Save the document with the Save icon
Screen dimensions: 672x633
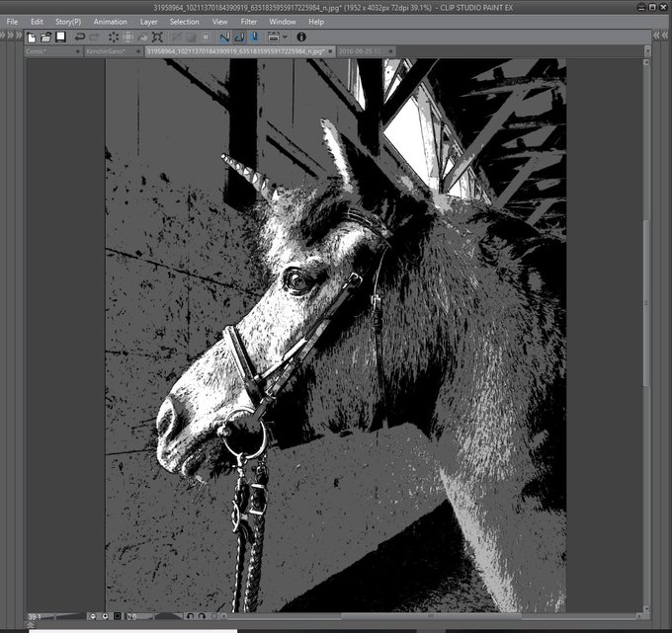pyautogui.click(x=61, y=38)
